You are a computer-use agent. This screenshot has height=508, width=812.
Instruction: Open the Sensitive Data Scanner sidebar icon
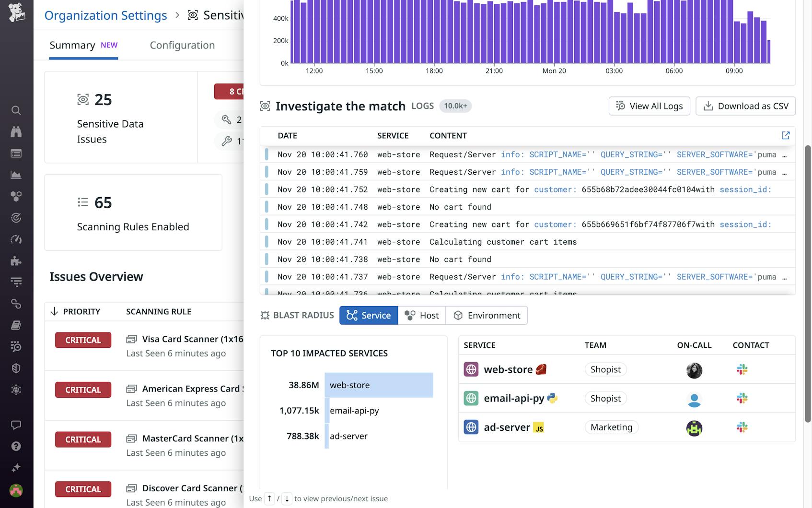[16, 390]
